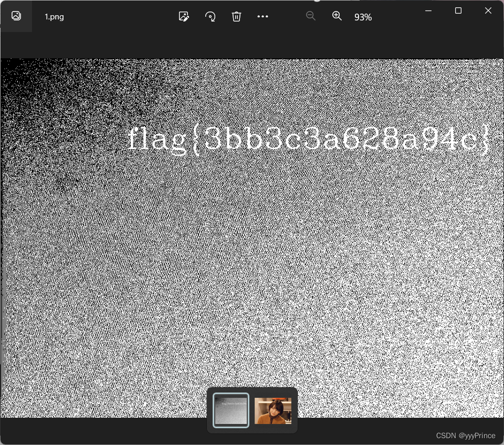
Task: Zoom in on the photo
Action: pos(337,16)
